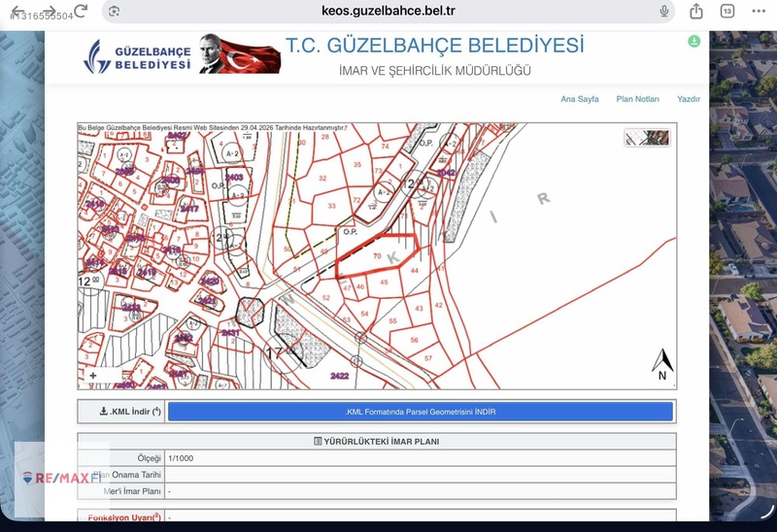Viewport: 777px width, 532px height.
Task: Go back with the browser back arrow
Action: [17, 11]
